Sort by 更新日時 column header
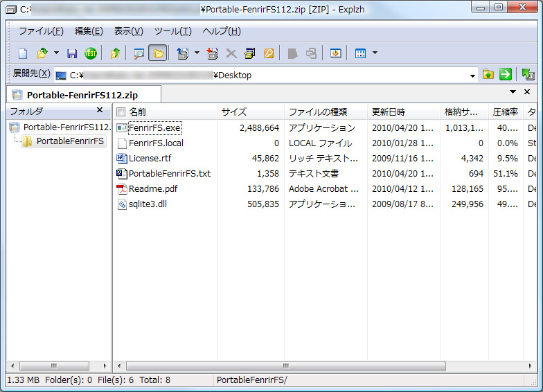The height and width of the screenshot is (392, 543). click(388, 112)
